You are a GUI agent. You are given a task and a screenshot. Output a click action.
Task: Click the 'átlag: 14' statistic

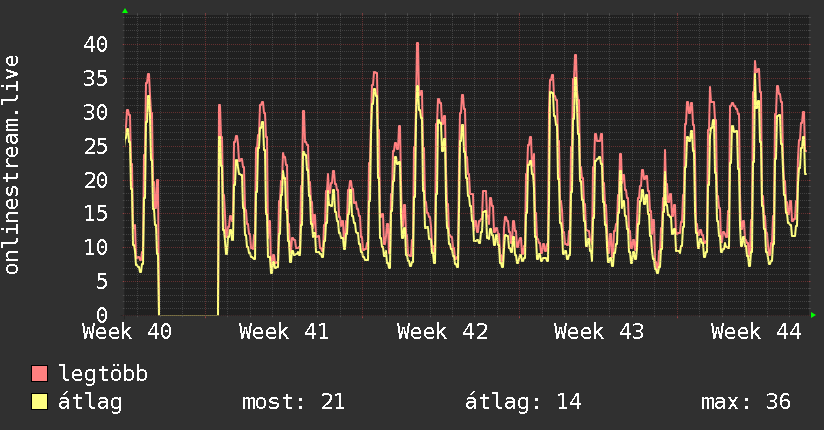click(x=523, y=402)
